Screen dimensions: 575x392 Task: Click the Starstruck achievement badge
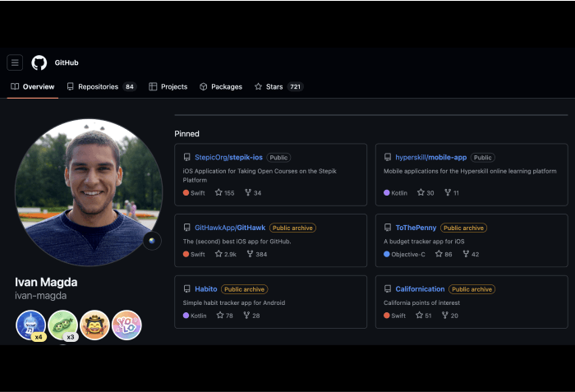pos(94,325)
